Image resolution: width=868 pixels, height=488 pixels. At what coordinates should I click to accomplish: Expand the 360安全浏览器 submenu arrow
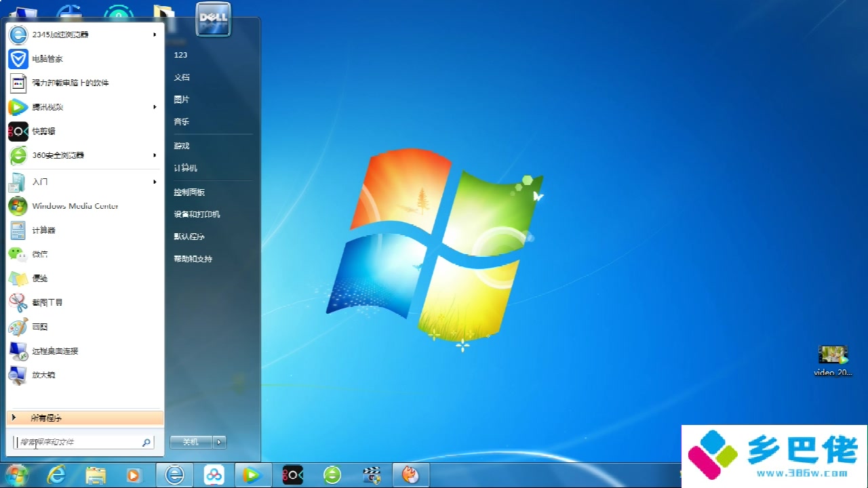click(155, 155)
